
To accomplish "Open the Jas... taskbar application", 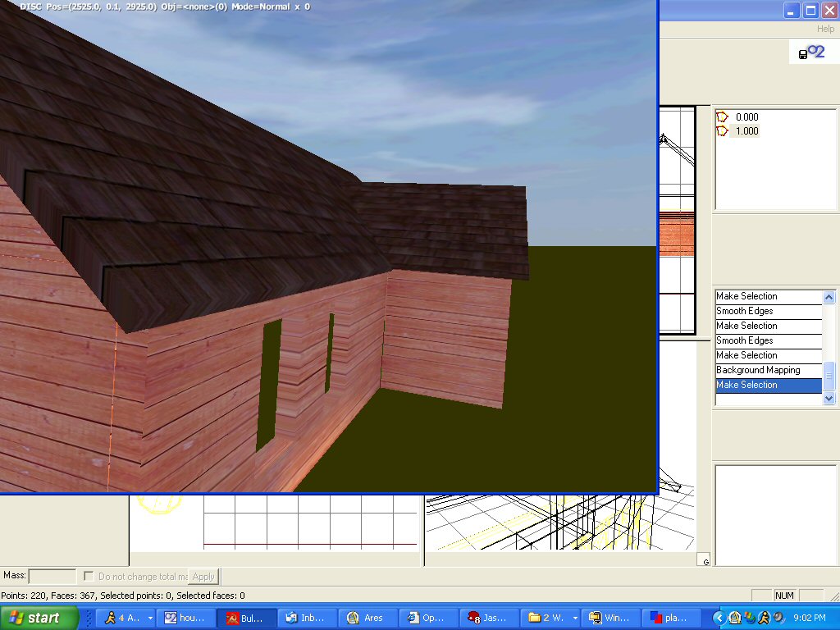I will click(490, 618).
